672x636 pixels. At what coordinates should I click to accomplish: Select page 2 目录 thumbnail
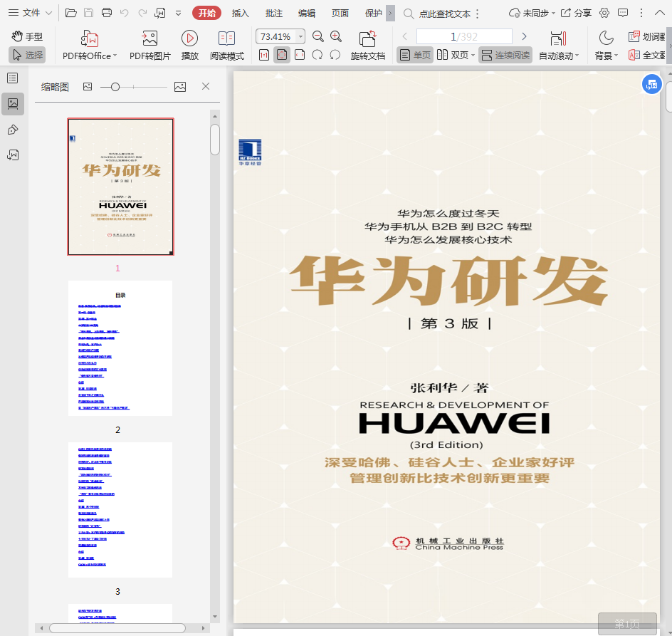click(120, 348)
